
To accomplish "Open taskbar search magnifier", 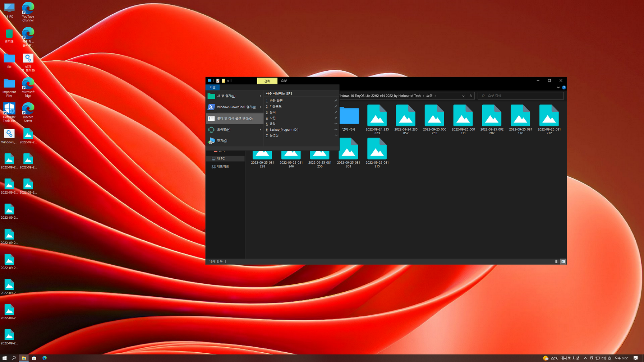I will click(x=14, y=358).
